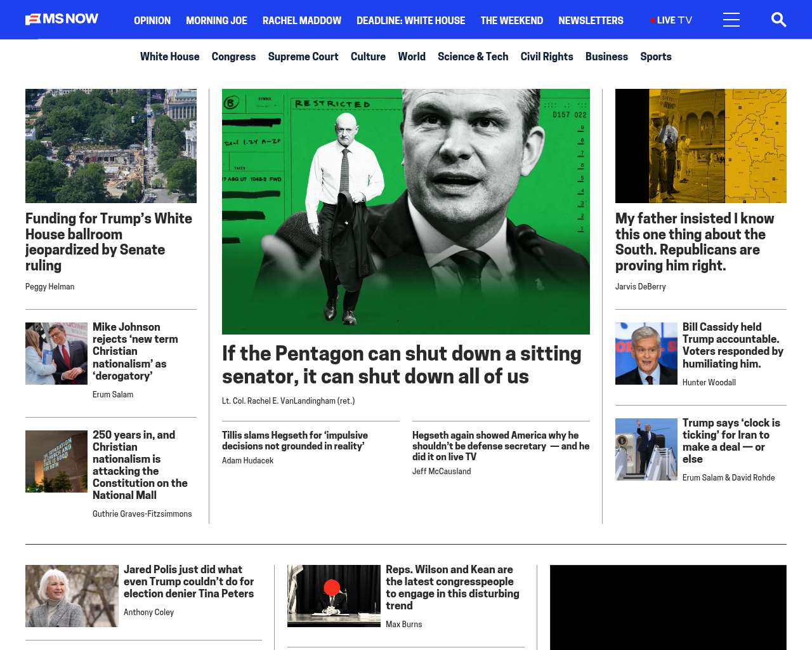Watch Live TV with red dot
The width and height of the screenshot is (812, 650).
671,20
